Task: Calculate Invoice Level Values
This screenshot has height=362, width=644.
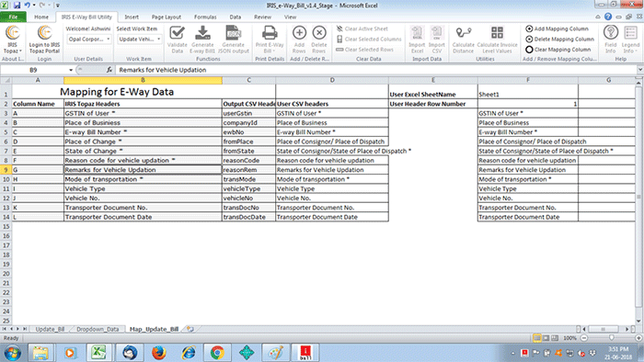Action: coord(497,40)
